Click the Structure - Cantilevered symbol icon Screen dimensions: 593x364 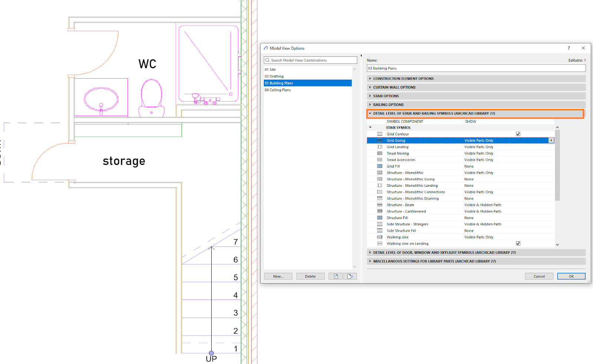(x=380, y=211)
